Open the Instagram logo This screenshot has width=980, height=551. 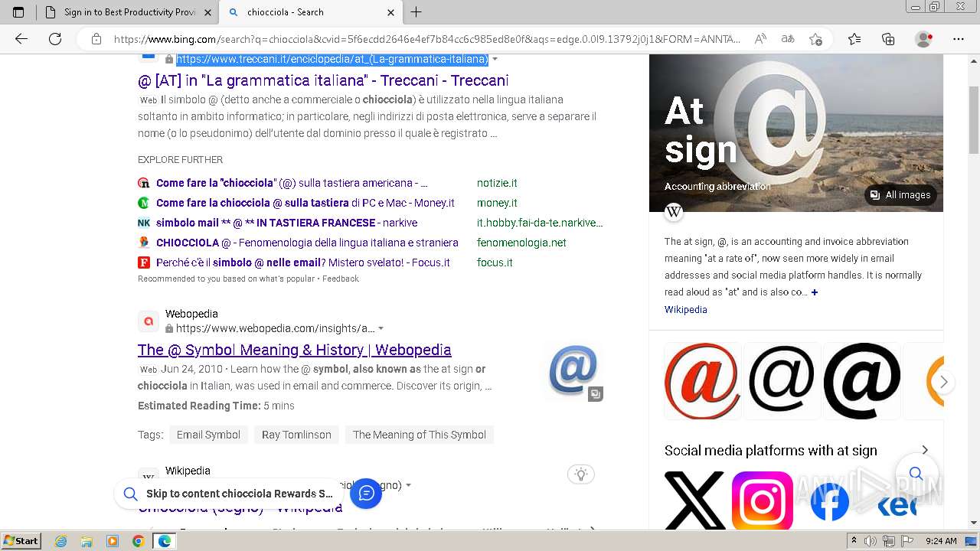click(762, 500)
